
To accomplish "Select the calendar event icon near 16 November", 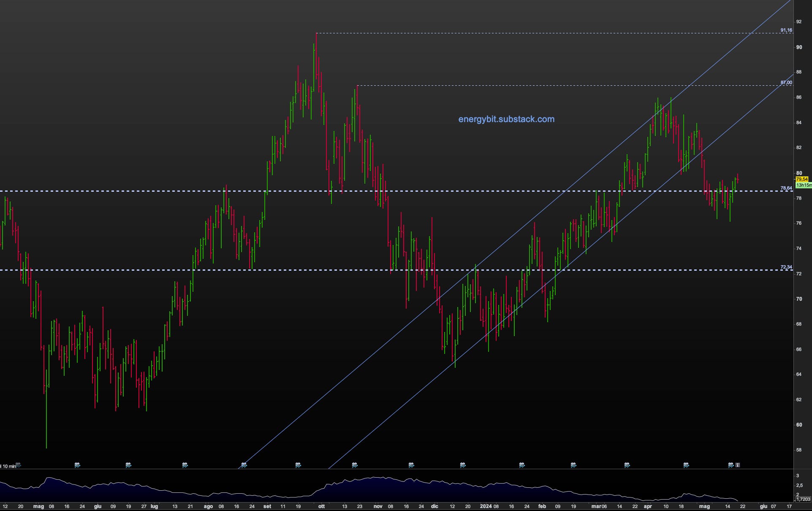I will [x=411, y=465].
